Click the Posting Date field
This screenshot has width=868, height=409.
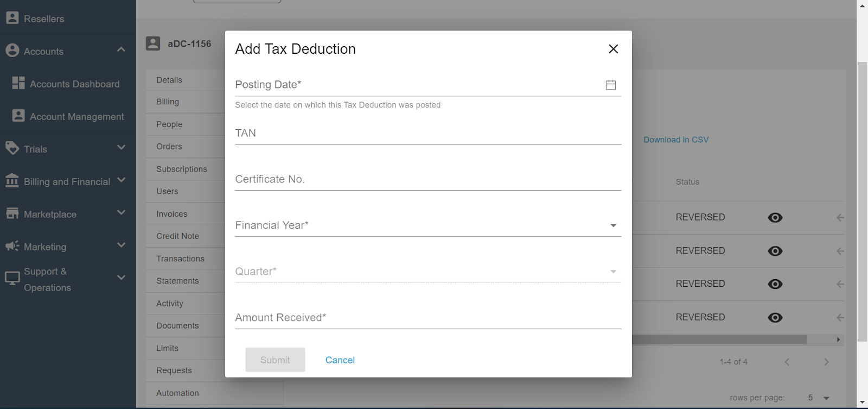428,85
